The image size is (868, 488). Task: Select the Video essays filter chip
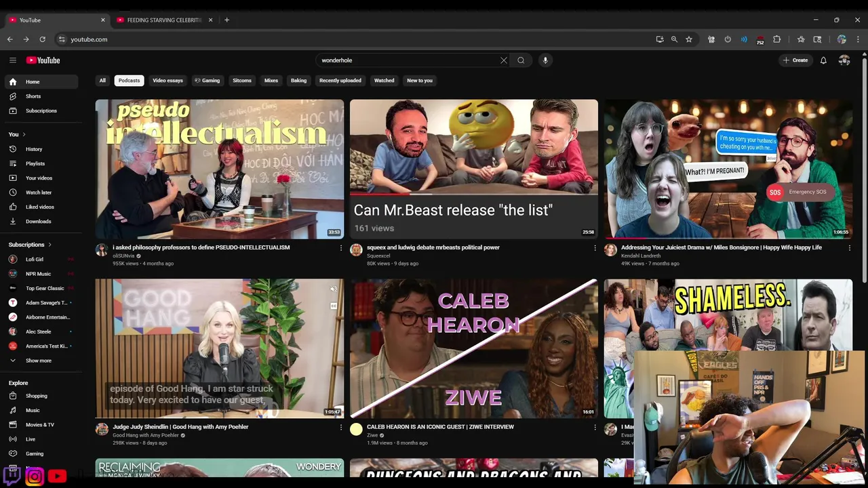(x=167, y=81)
